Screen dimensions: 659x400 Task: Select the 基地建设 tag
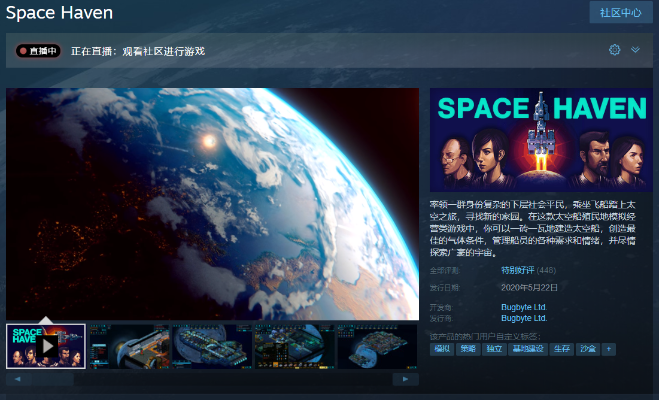click(x=528, y=349)
